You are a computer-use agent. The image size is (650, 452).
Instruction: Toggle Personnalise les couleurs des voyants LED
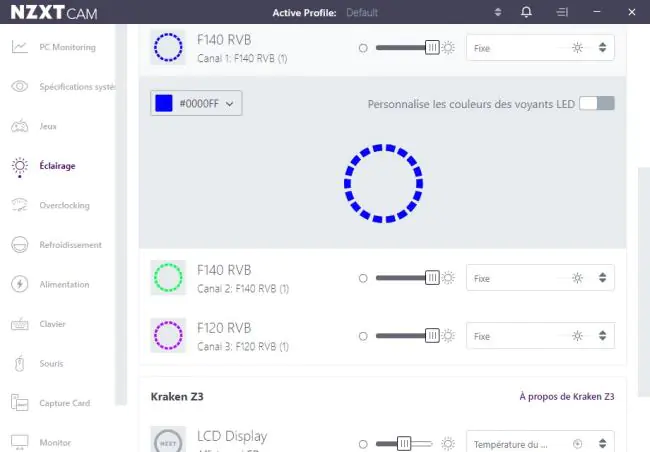click(x=597, y=103)
